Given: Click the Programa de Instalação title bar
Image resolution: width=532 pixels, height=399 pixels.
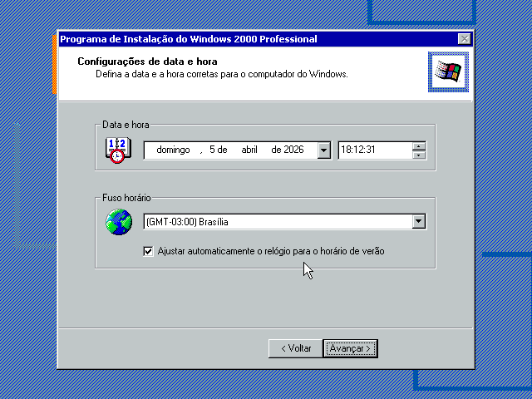Looking at the screenshot, I should [x=249, y=39].
